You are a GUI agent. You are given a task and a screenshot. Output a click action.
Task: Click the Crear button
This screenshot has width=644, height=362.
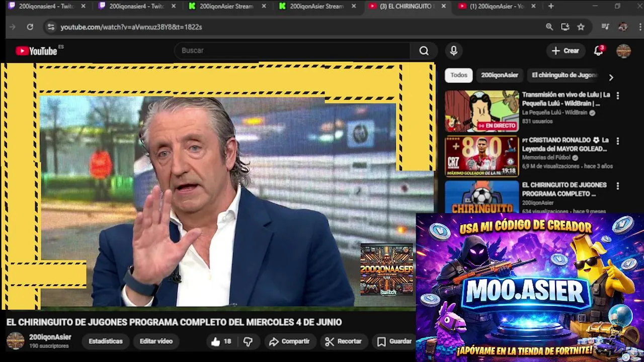[565, 51]
